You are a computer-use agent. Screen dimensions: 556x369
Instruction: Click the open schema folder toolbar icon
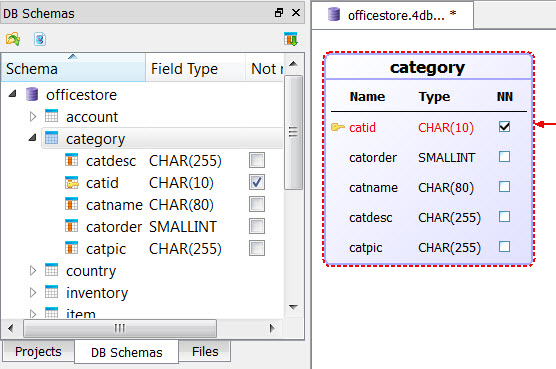[x=13, y=39]
